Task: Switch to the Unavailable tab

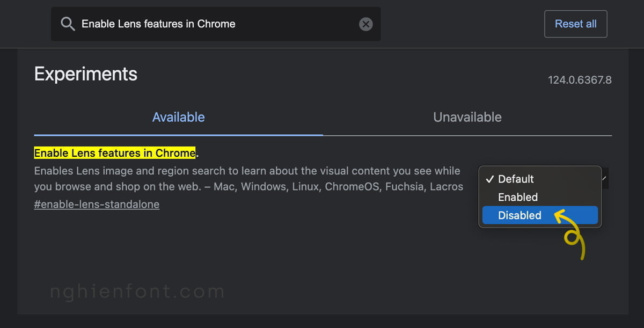Action: 467,117
